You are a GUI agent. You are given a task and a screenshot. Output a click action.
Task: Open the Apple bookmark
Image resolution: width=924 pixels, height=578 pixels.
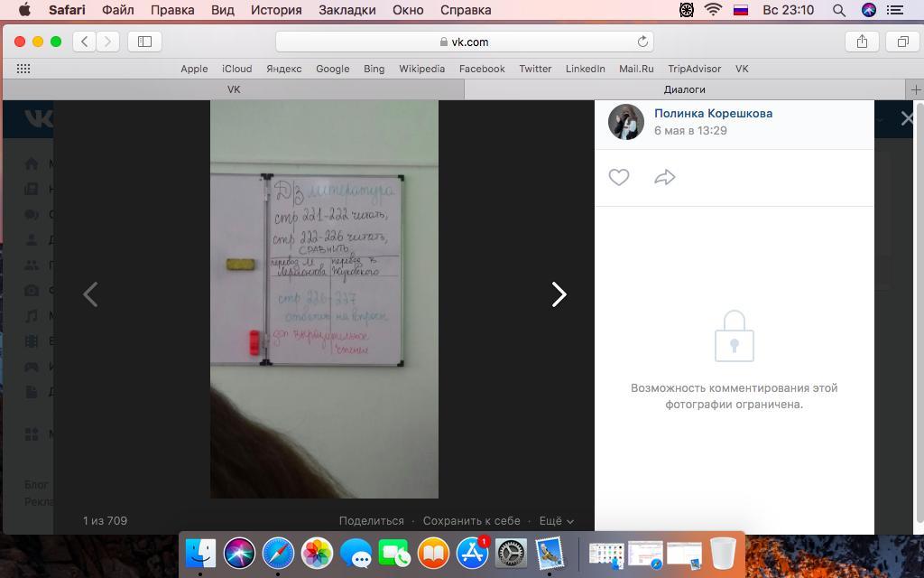194,69
